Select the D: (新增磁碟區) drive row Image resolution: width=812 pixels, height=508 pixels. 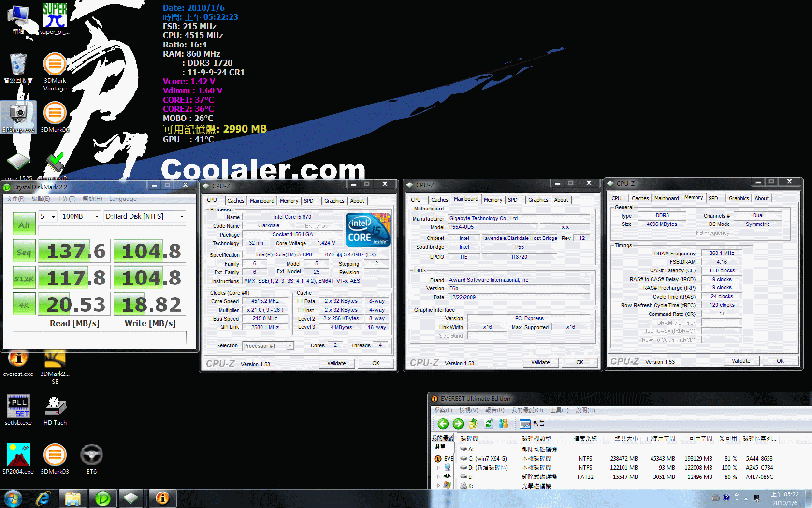[616, 467]
